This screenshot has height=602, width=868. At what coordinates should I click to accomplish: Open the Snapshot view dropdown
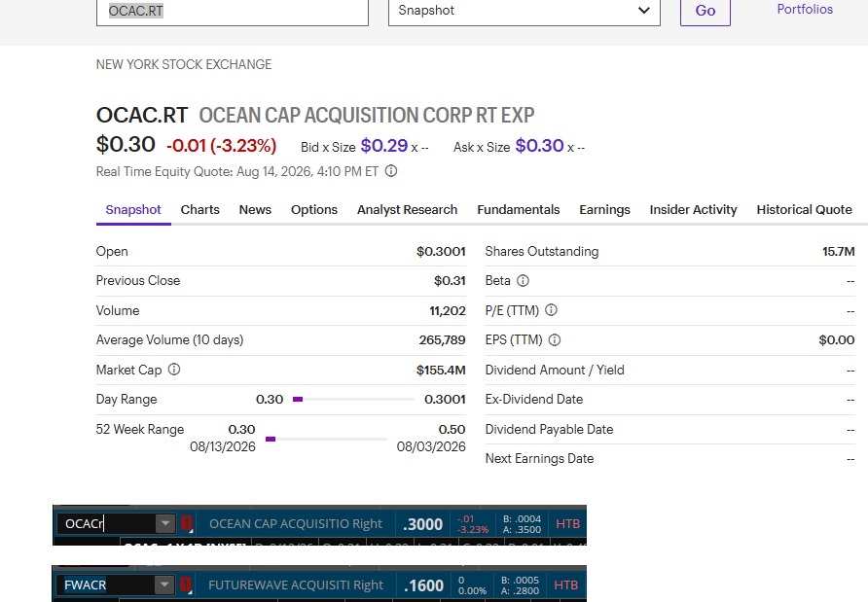[x=524, y=11]
